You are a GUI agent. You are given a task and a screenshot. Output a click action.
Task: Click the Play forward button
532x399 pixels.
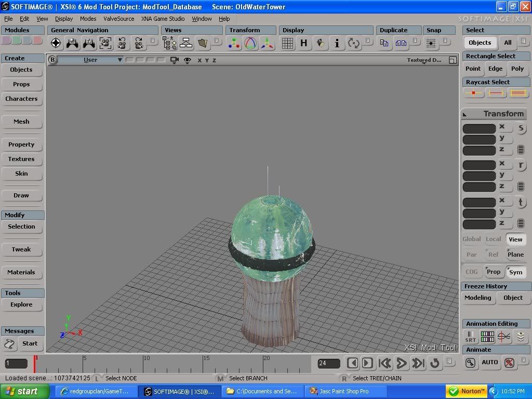[401, 363]
